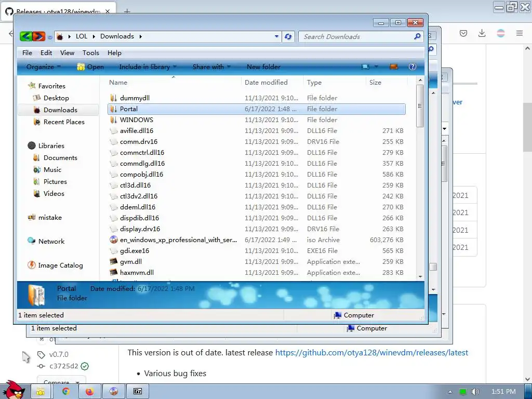Select the Windows XP iso archive disc icon
532x399 pixels.
pos(114,240)
